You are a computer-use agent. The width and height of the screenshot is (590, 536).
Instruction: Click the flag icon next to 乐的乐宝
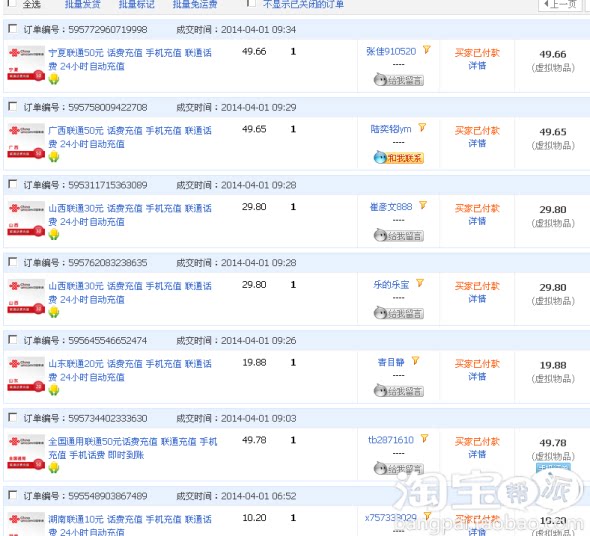pos(420,283)
